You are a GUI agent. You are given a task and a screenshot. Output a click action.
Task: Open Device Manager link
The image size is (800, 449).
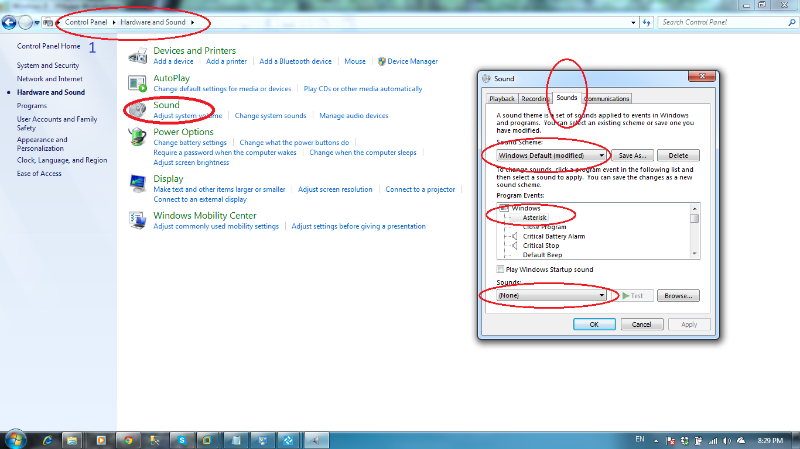point(412,61)
